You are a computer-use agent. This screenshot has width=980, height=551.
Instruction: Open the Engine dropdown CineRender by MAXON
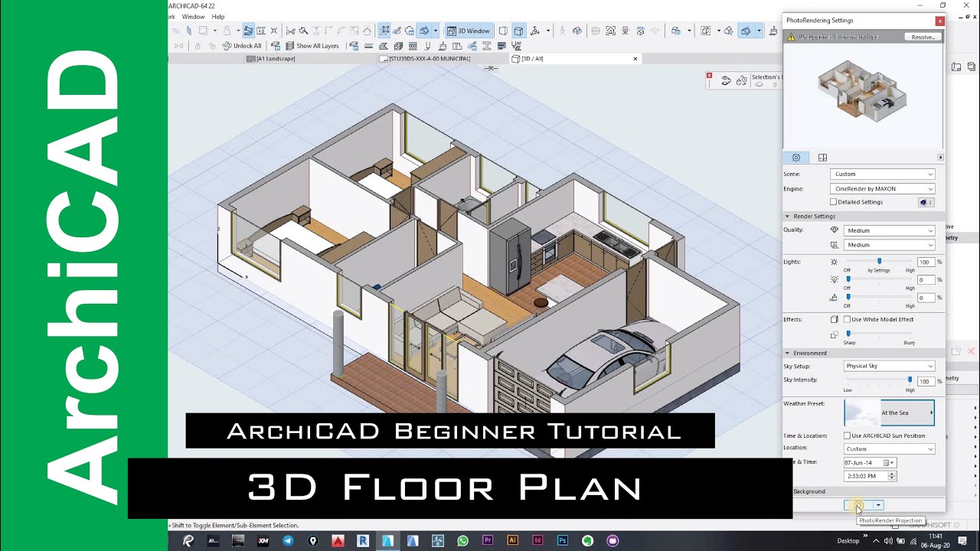883,188
